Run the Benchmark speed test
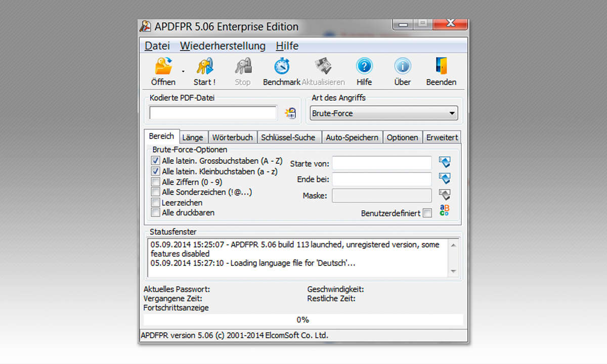The width and height of the screenshot is (607, 364). 282,71
